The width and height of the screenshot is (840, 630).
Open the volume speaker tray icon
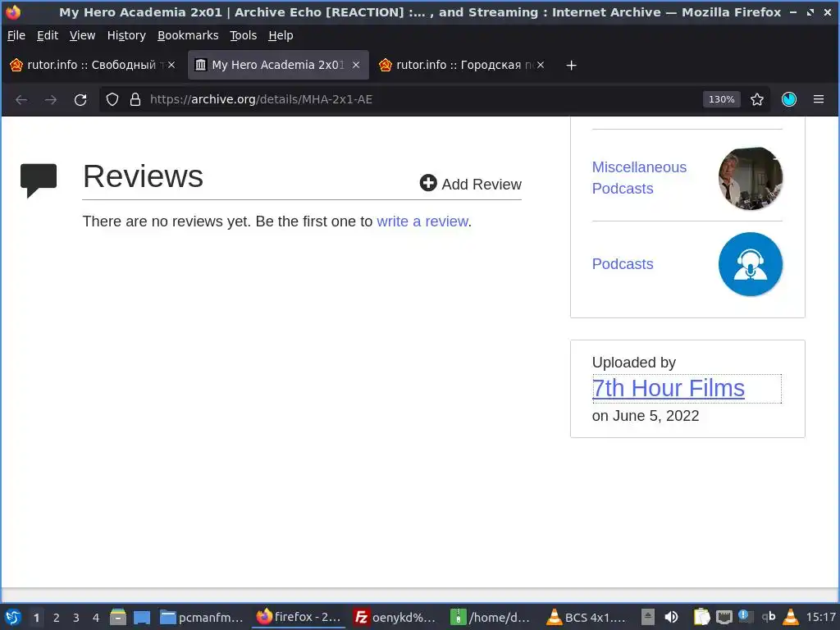click(671, 618)
